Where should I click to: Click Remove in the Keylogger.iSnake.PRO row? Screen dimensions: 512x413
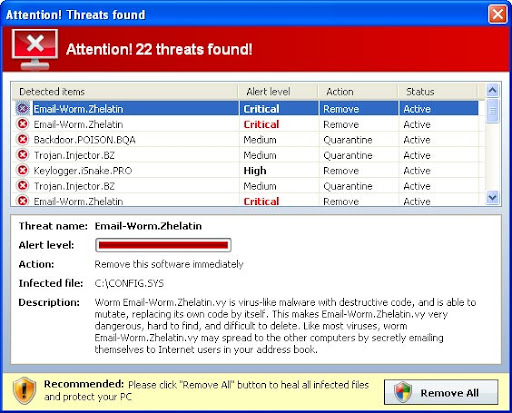click(x=341, y=171)
